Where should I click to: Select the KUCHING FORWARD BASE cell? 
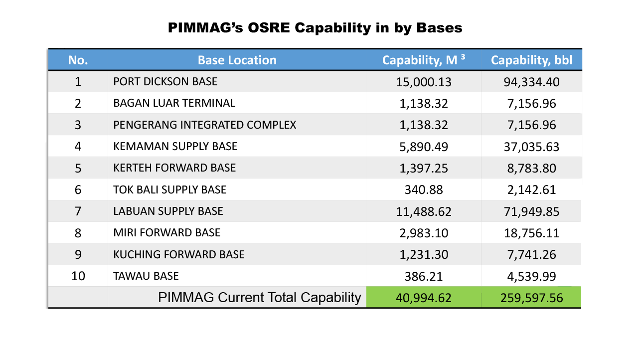tap(179, 255)
